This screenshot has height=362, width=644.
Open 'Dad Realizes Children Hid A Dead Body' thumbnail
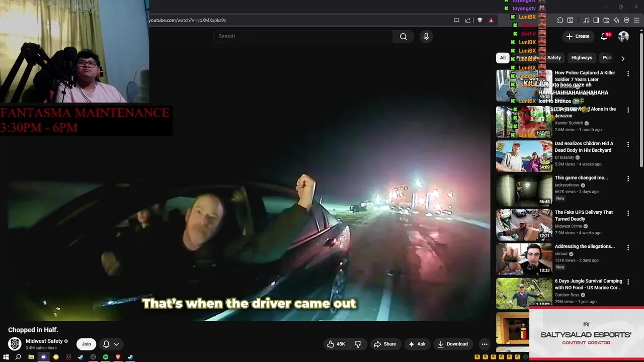[x=524, y=156]
